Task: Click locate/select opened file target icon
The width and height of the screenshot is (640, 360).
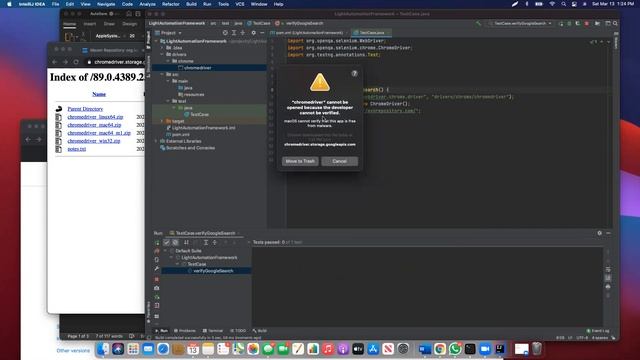Action: pos(225,33)
